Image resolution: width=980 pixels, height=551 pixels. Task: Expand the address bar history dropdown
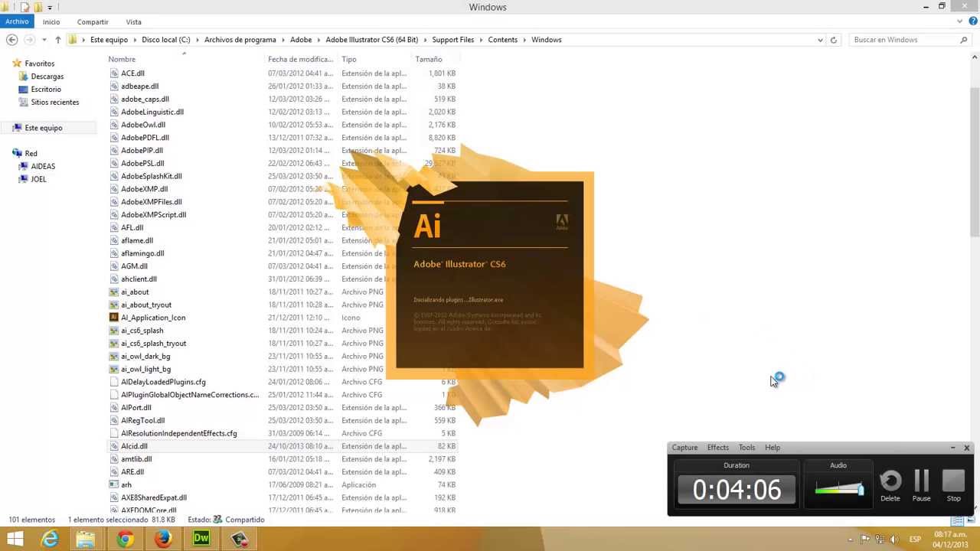pos(820,40)
